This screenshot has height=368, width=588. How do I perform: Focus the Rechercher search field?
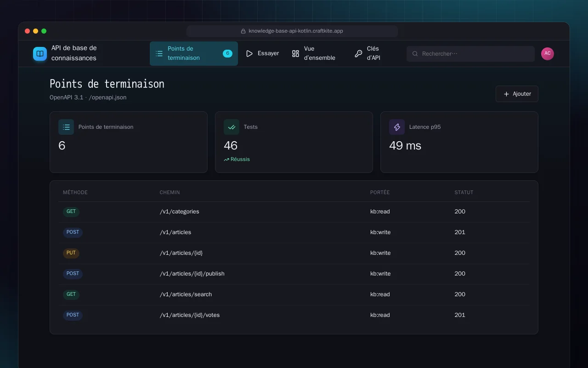[x=470, y=54]
